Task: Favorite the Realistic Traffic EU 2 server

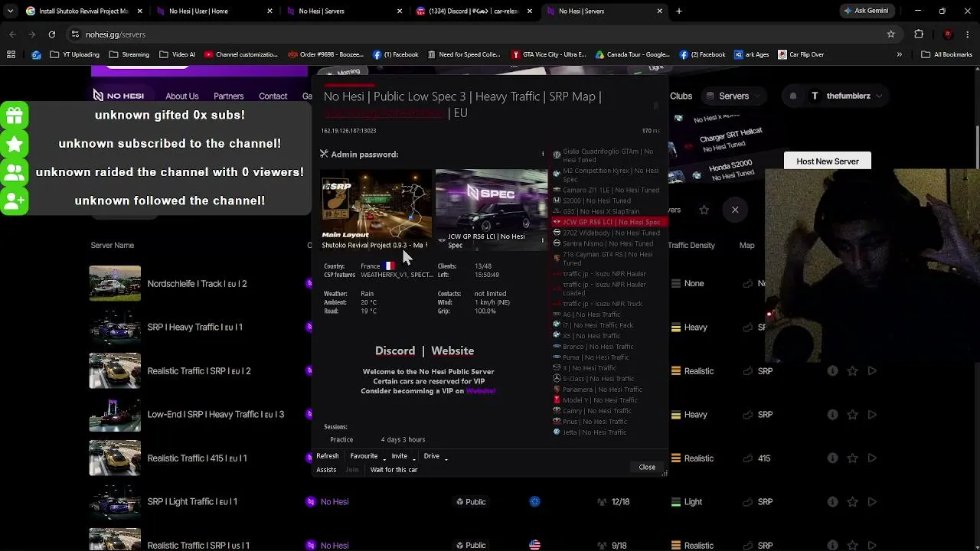Action: click(852, 371)
